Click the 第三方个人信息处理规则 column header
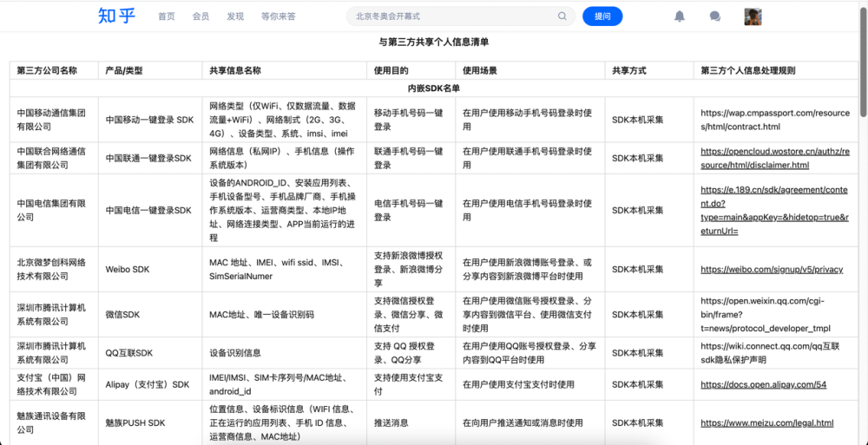The width and height of the screenshot is (868, 445). point(748,70)
